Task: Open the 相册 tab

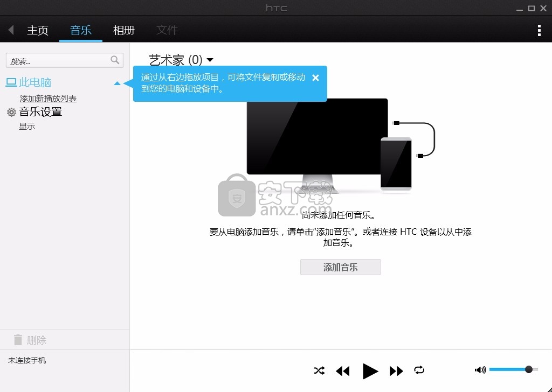Action: point(123,30)
